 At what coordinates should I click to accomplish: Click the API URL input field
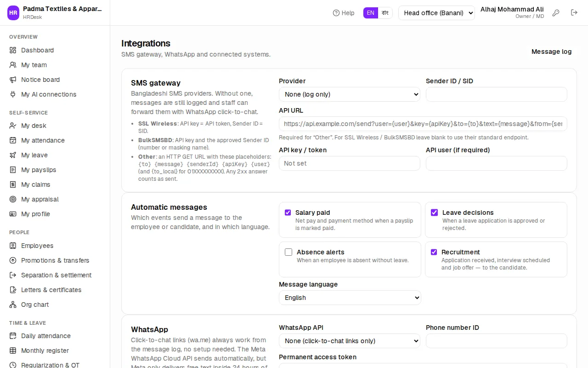(423, 124)
